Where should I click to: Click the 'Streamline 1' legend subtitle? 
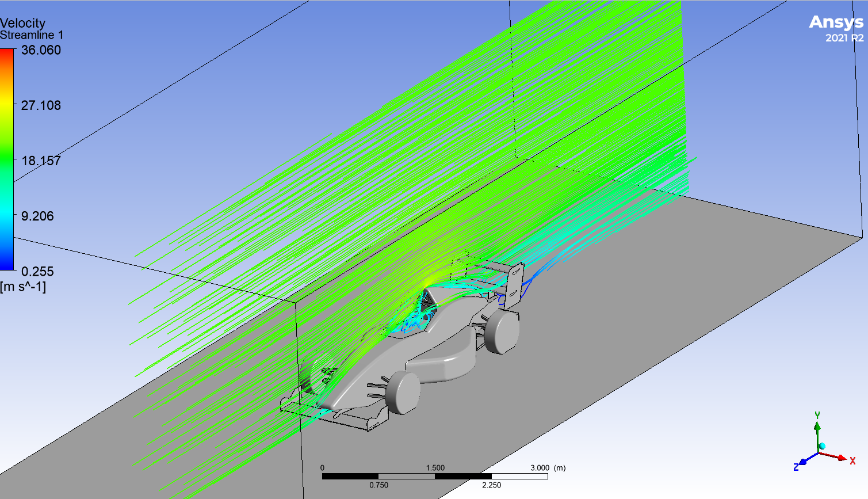click(x=32, y=35)
